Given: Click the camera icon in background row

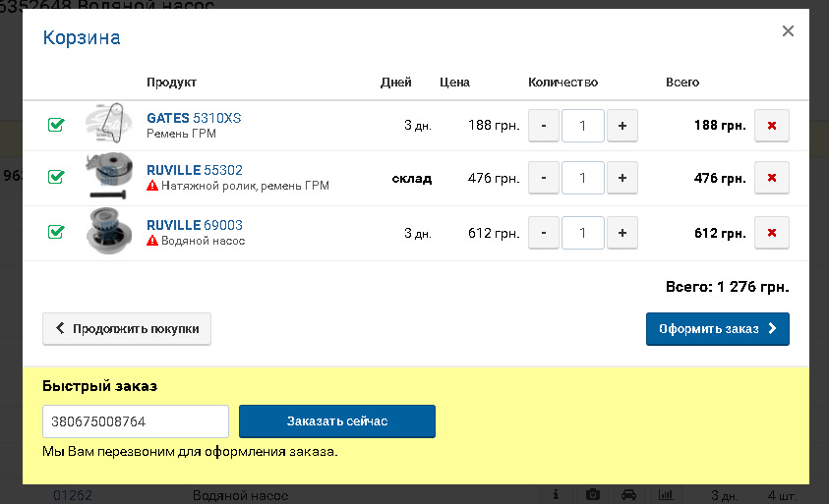Looking at the screenshot, I should 593,495.
